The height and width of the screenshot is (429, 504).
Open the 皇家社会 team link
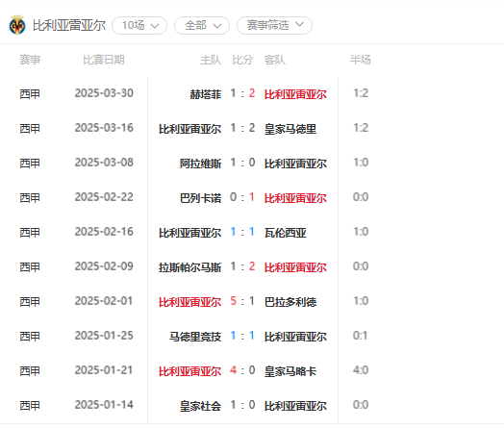(x=201, y=407)
